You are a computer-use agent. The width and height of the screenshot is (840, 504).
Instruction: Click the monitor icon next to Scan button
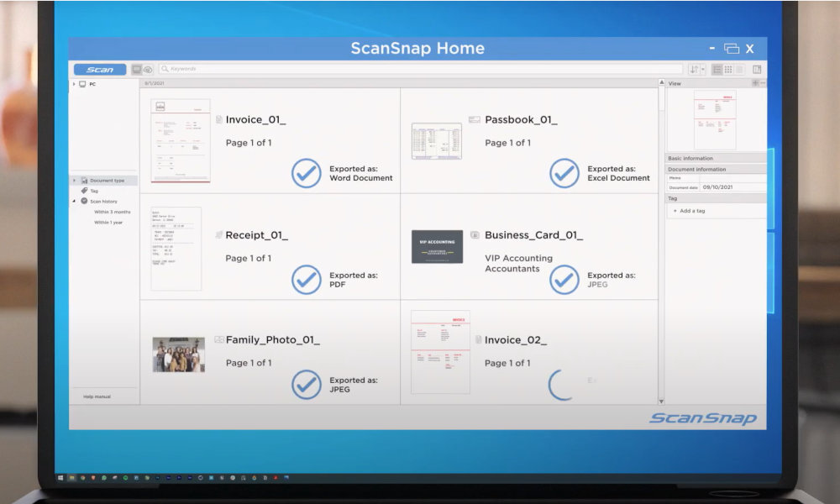[x=137, y=70]
